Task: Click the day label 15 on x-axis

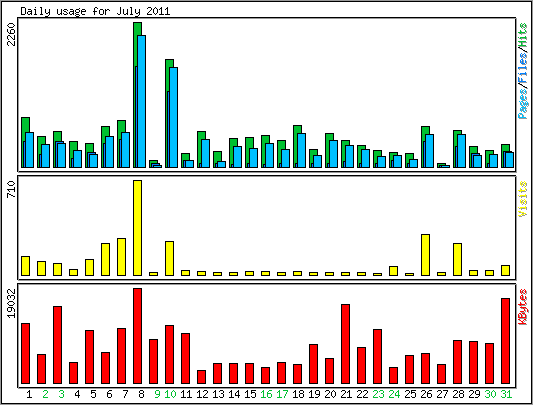Action: [x=250, y=394]
